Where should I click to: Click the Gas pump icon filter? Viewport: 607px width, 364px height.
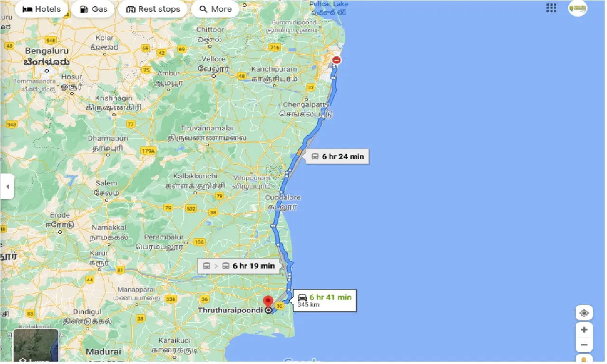point(84,9)
